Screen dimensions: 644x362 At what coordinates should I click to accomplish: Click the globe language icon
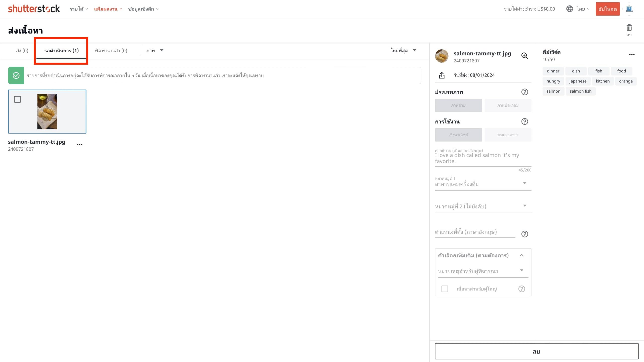(x=570, y=9)
